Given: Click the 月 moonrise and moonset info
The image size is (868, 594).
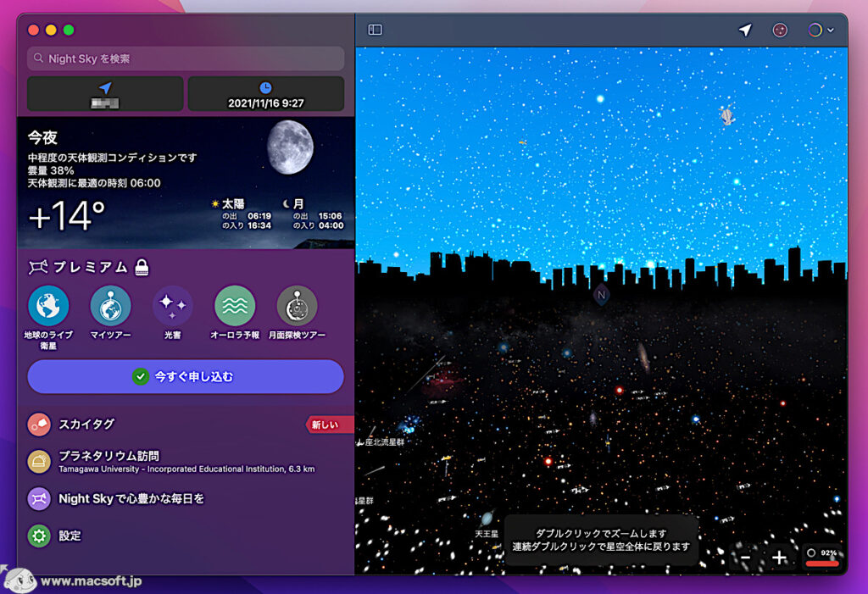Looking at the screenshot, I should click(x=313, y=214).
